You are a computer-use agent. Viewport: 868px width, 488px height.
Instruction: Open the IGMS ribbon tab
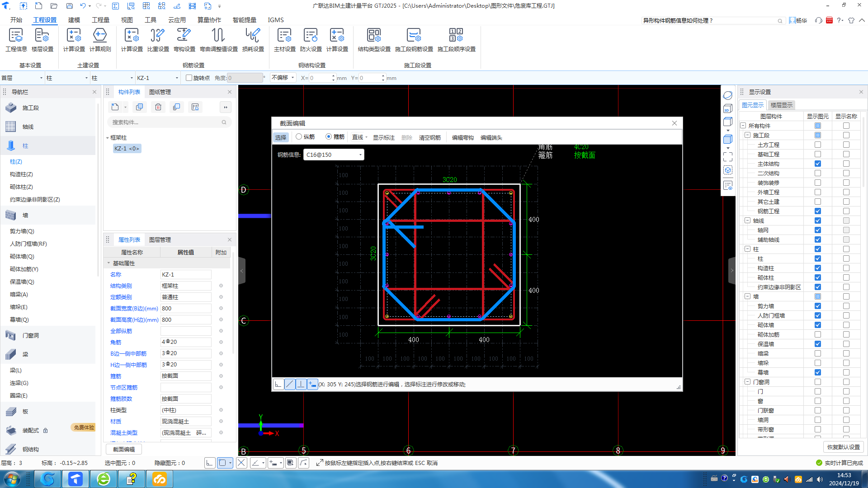276,20
